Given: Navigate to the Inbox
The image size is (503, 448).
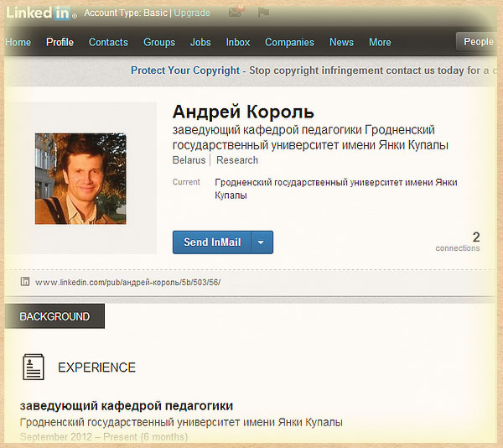Looking at the screenshot, I should [238, 42].
